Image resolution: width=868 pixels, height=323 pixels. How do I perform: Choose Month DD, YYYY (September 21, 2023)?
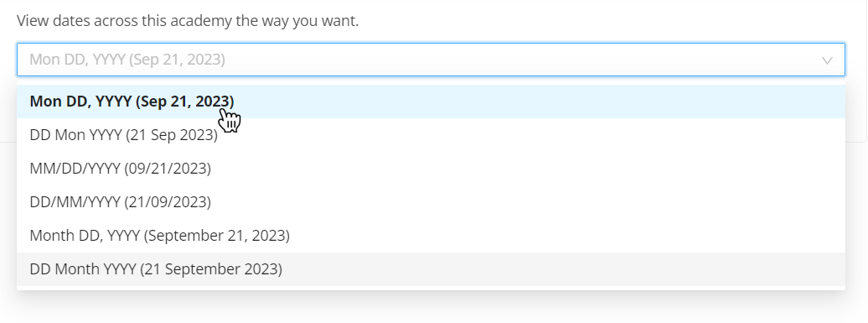[x=431, y=236]
